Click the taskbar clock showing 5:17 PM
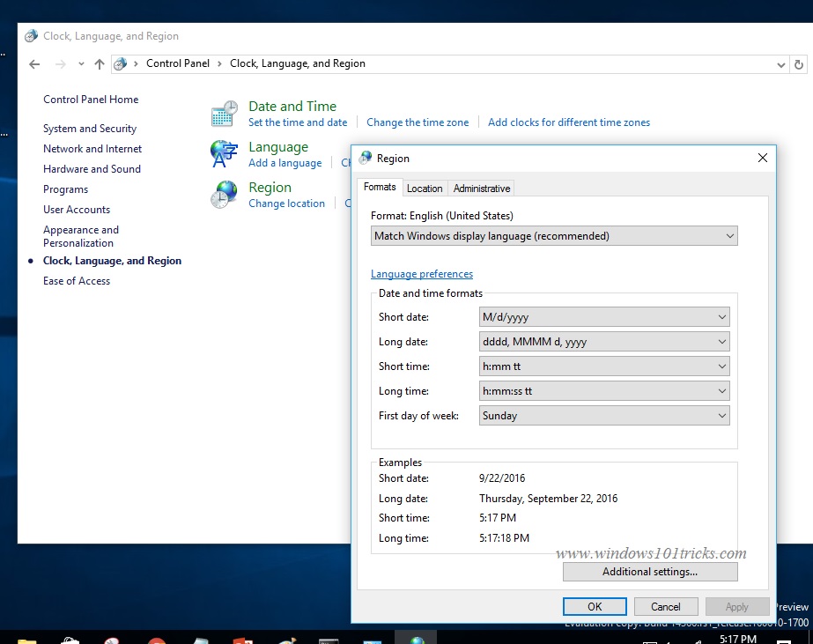This screenshot has height=644, width=813. [738, 639]
